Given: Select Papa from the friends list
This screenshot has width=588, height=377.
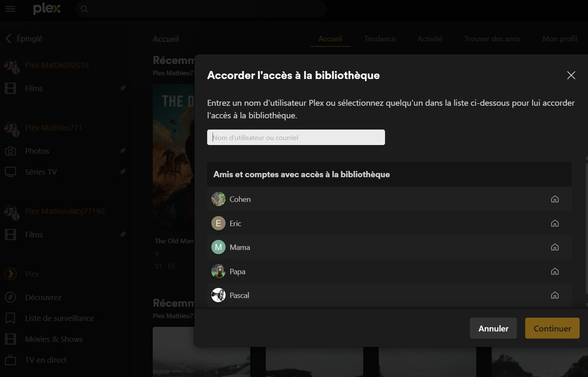Looking at the screenshot, I should 389,271.
